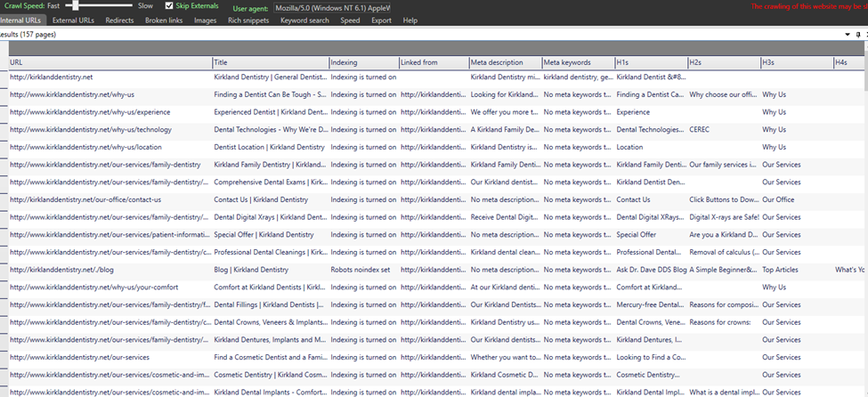This screenshot has height=397, width=868.
Task: Click 'We offer you more t...' meta description
Action: pyautogui.click(x=504, y=112)
